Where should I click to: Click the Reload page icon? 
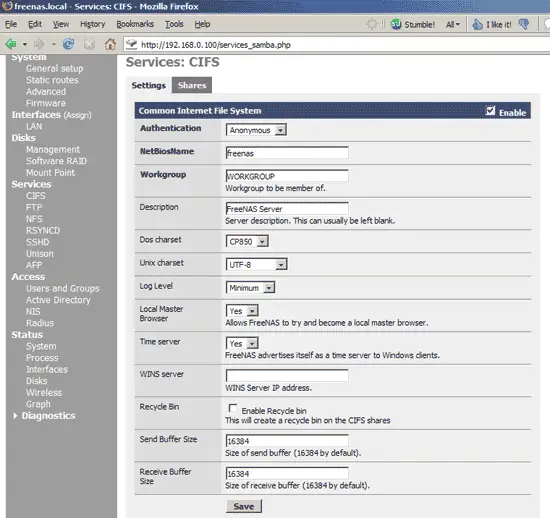pyautogui.click(x=68, y=44)
